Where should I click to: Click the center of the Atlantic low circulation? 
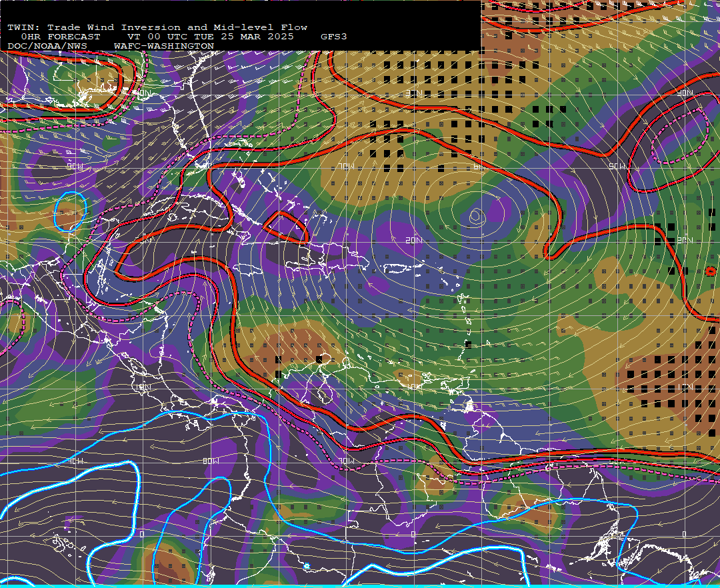coord(476,215)
